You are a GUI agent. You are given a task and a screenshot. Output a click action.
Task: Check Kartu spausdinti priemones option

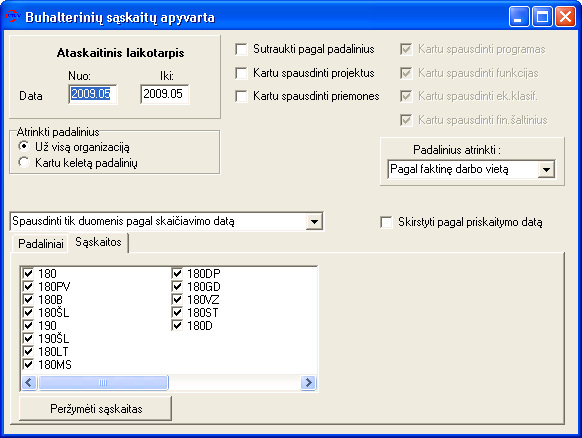click(x=241, y=97)
